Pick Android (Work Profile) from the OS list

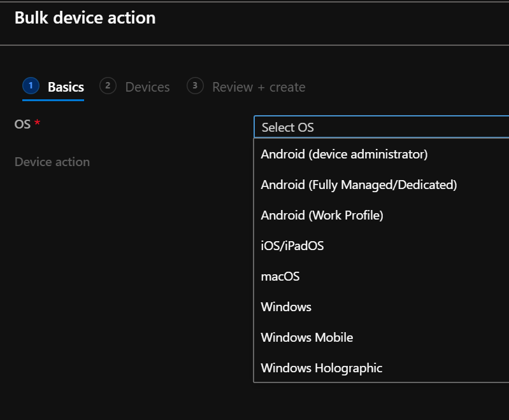(x=322, y=215)
